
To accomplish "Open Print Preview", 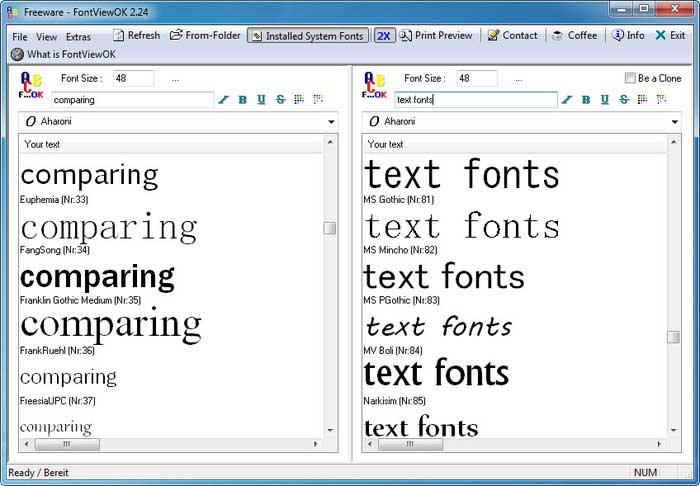I will [436, 36].
